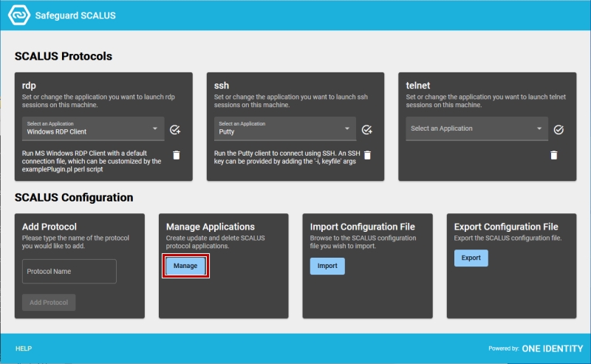Delete the telnet protocol with trash icon
The image size is (591, 364).
(x=553, y=155)
